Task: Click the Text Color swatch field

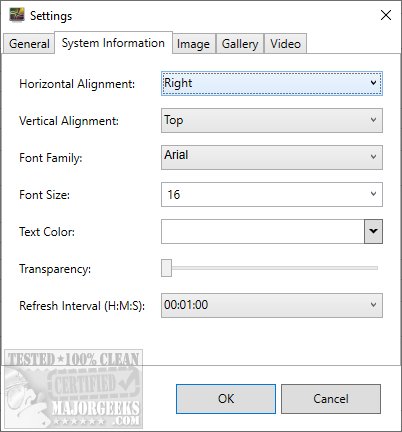Action: point(263,231)
